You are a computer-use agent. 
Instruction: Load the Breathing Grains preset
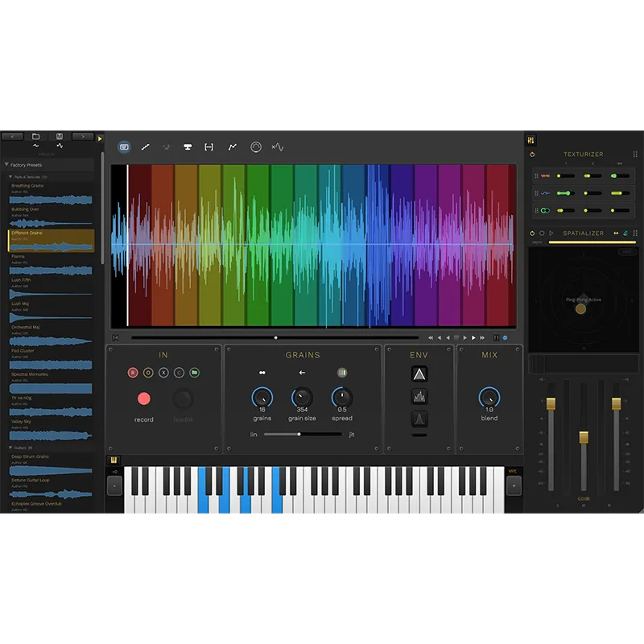pyautogui.click(x=51, y=194)
